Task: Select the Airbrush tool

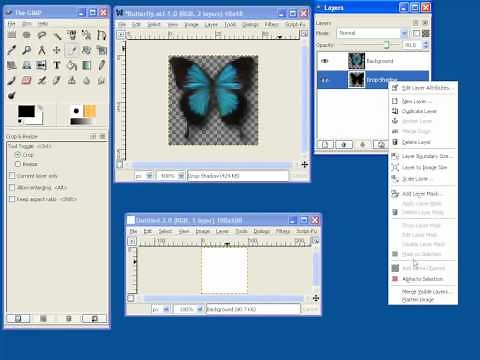Action: click(x=42, y=80)
